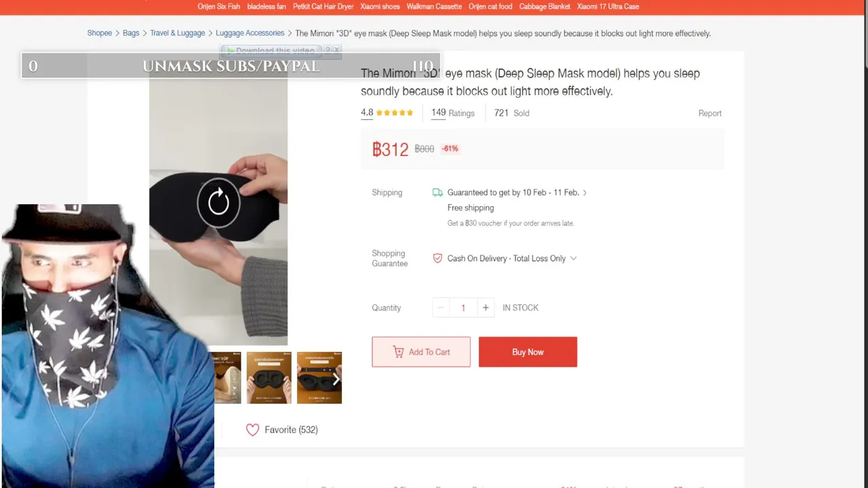Click the heart Favorite icon
The image size is (868, 488).
[252, 430]
